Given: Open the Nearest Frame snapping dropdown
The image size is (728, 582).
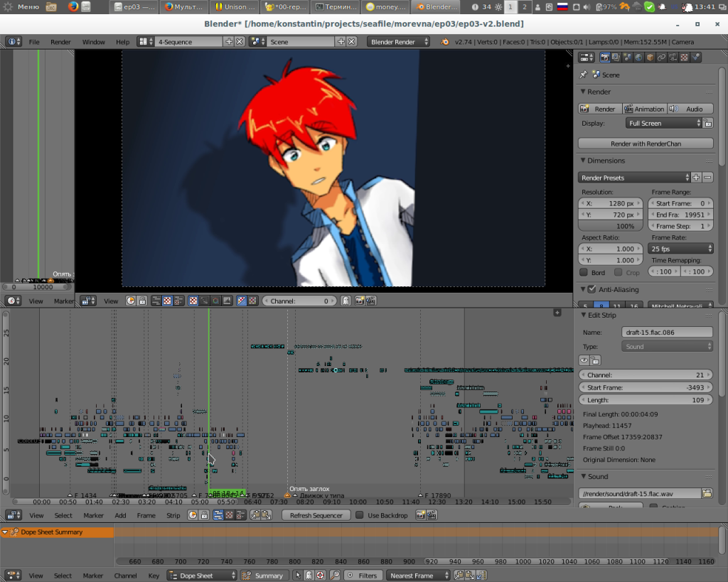Looking at the screenshot, I should (418, 576).
